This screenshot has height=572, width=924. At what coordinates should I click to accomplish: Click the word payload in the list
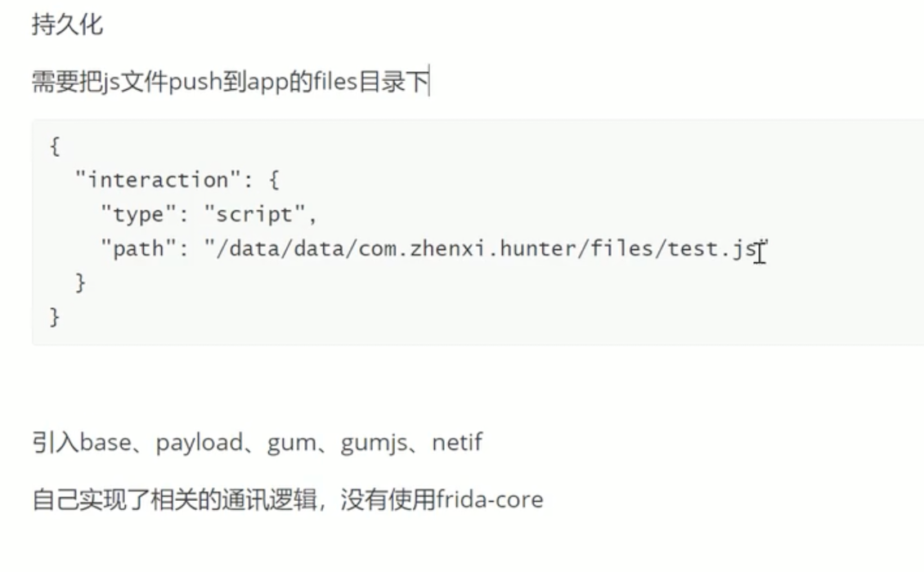pos(200,443)
